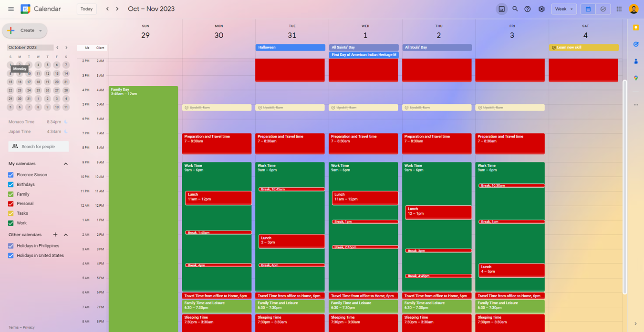Open Lunch 12 – 1pm event Thursday
Image resolution: width=644 pixels, height=332 pixels.
pyautogui.click(x=438, y=212)
